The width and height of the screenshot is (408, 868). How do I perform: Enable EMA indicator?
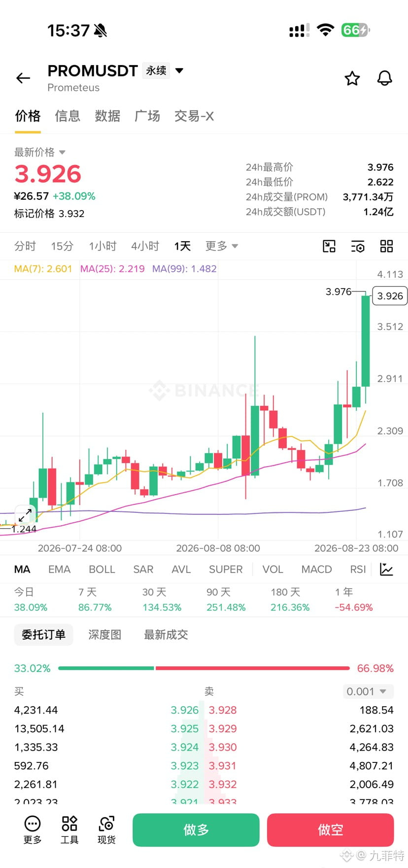(59, 569)
